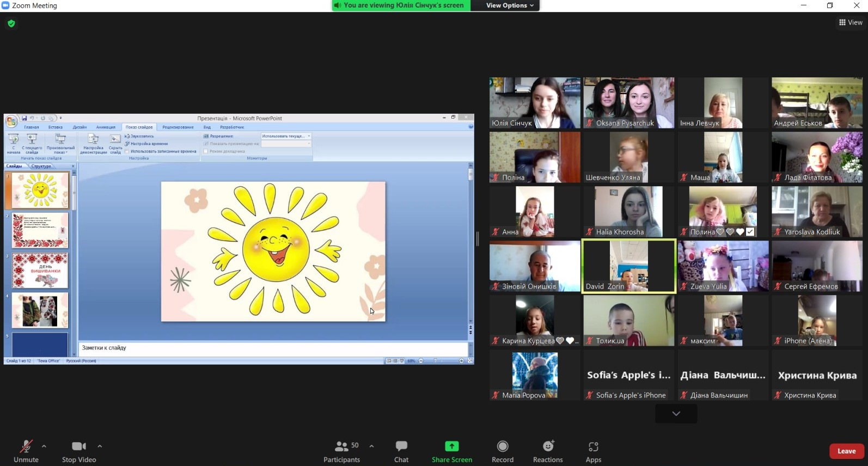
Task: Open the Reactions menu
Action: (x=548, y=451)
